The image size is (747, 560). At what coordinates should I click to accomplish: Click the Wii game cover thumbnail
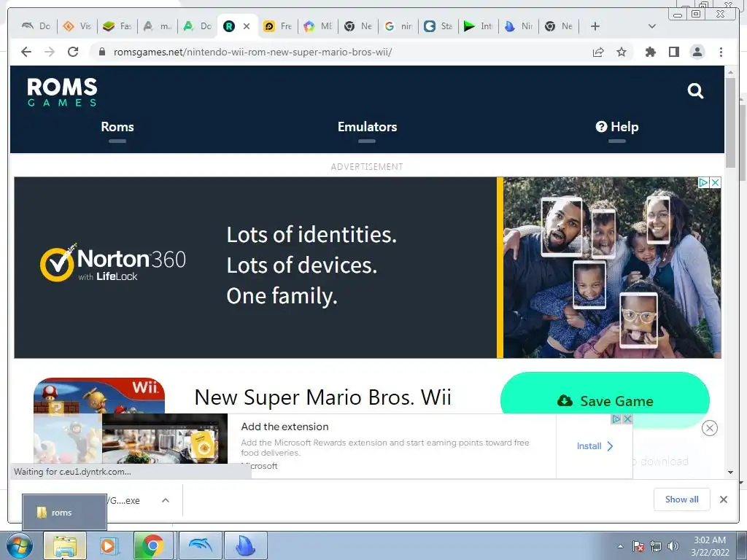click(x=99, y=396)
